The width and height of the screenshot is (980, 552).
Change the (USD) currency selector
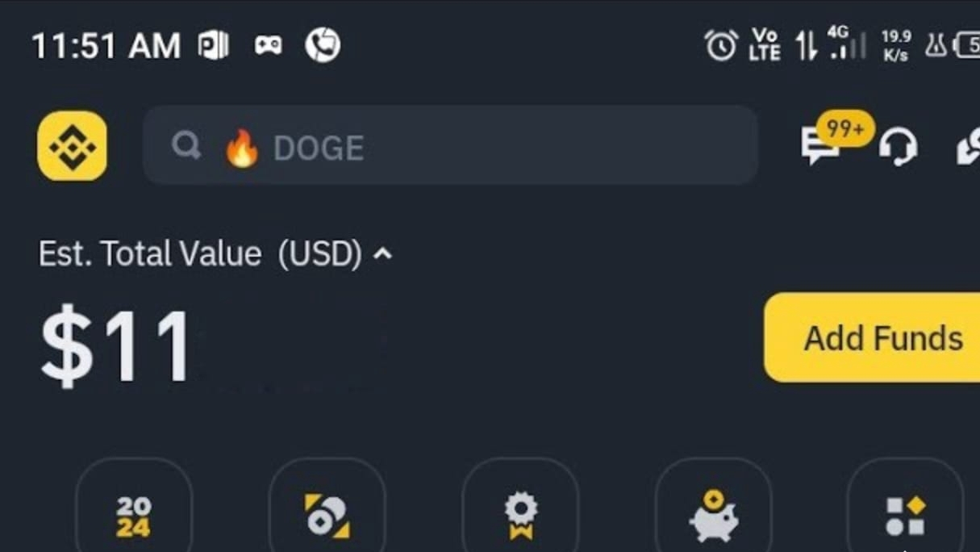319,254
